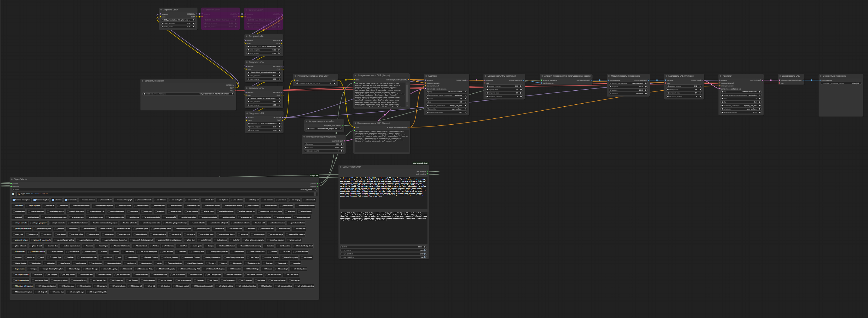The width and height of the screenshot is (868, 318).
Task: Click the left arrow of высота 2112 widget
Action: [611, 90]
